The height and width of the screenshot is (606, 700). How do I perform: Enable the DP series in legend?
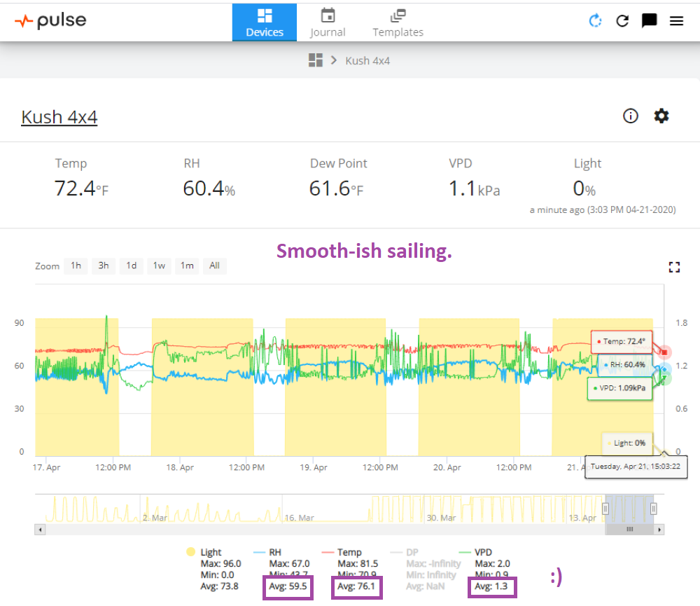pos(412,552)
